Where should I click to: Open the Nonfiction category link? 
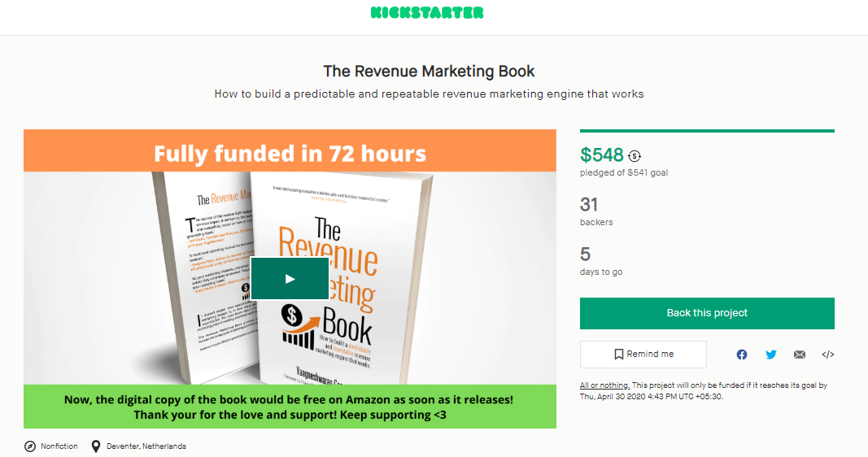coord(59,446)
